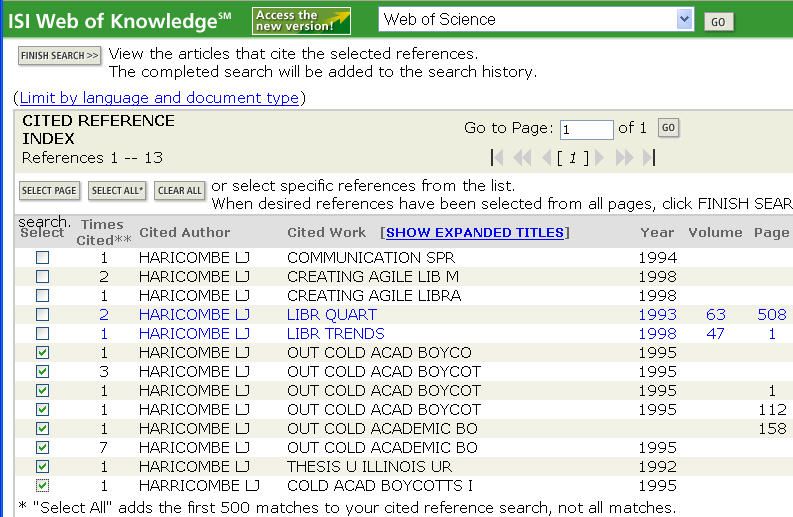
Task: Click the jump-forward-pages double arrow icon
Action: pos(624,158)
